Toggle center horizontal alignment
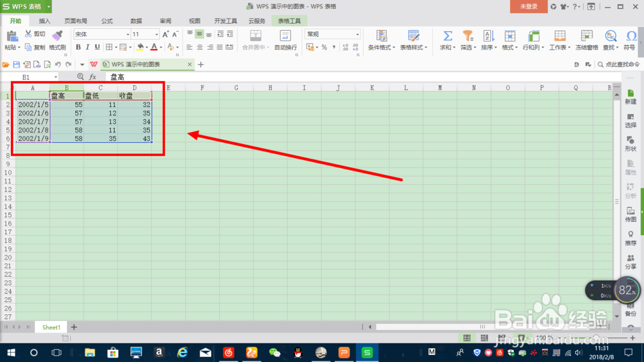The width and height of the screenshot is (644, 362). coord(200,47)
